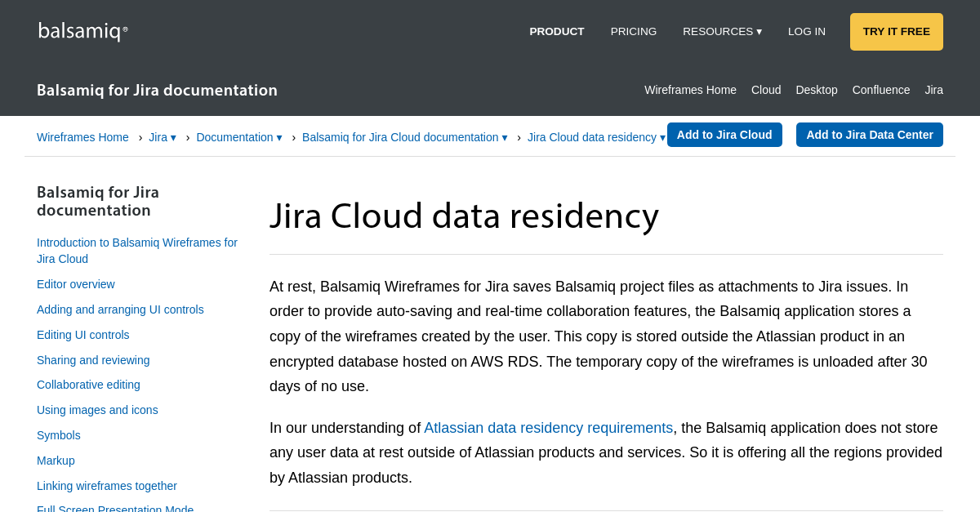Image resolution: width=980 pixels, height=512 pixels.
Task: Expand the Documentation breadcrumb dropdown
Action: click(239, 137)
